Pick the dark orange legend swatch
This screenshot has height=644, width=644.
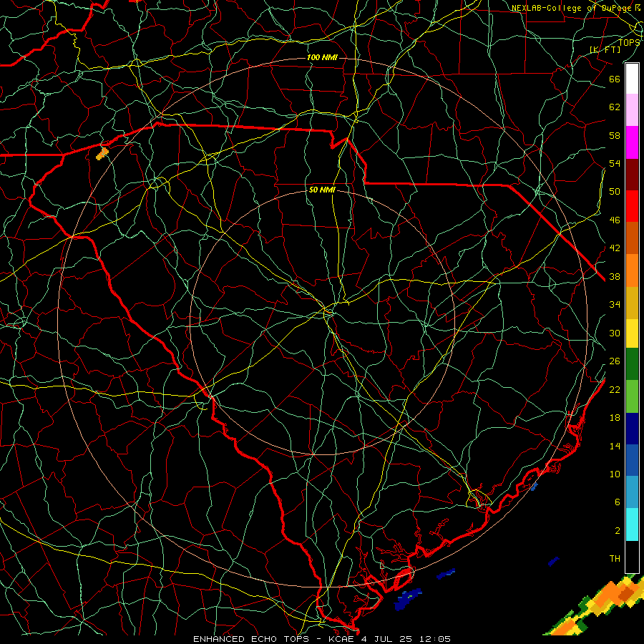(632, 238)
